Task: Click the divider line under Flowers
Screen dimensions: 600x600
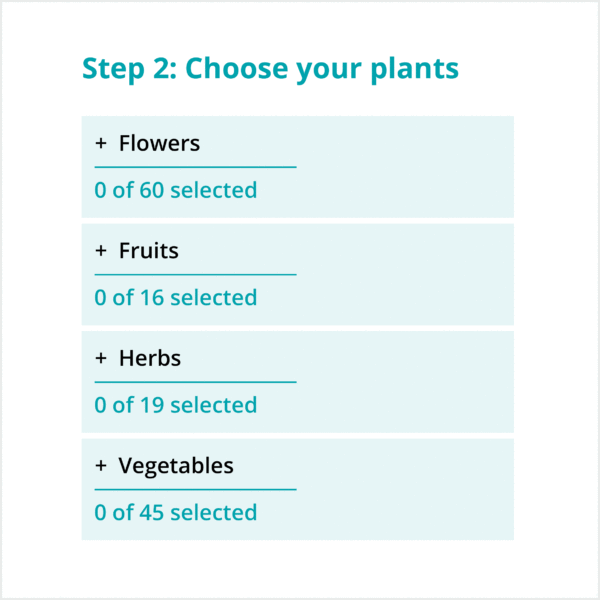Action: (x=196, y=167)
